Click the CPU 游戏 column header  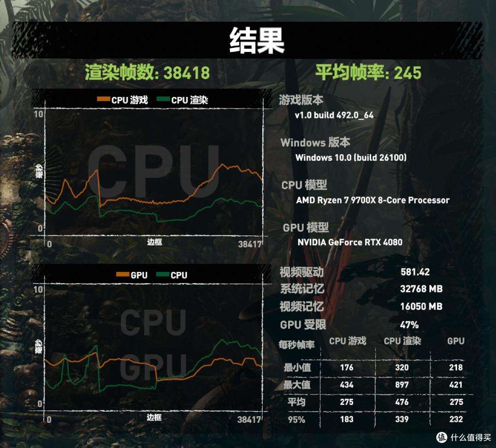[348, 341]
